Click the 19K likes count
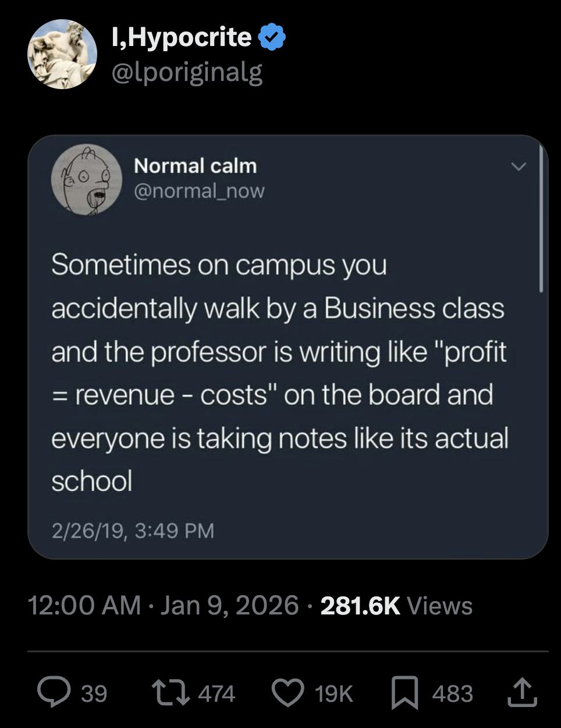Viewport: 561px width, 728px height. pos(333,694)
